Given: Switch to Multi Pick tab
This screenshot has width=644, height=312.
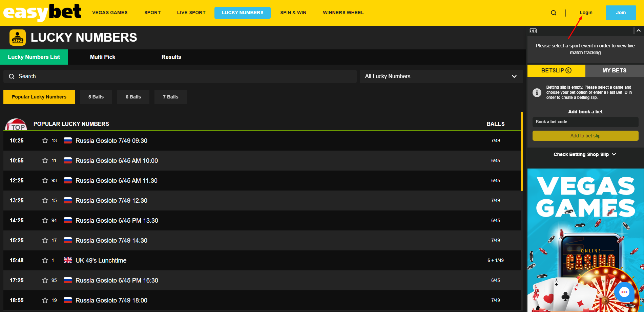Looking at the screenshot, I should pyautogui.click(x=103, y=57).
